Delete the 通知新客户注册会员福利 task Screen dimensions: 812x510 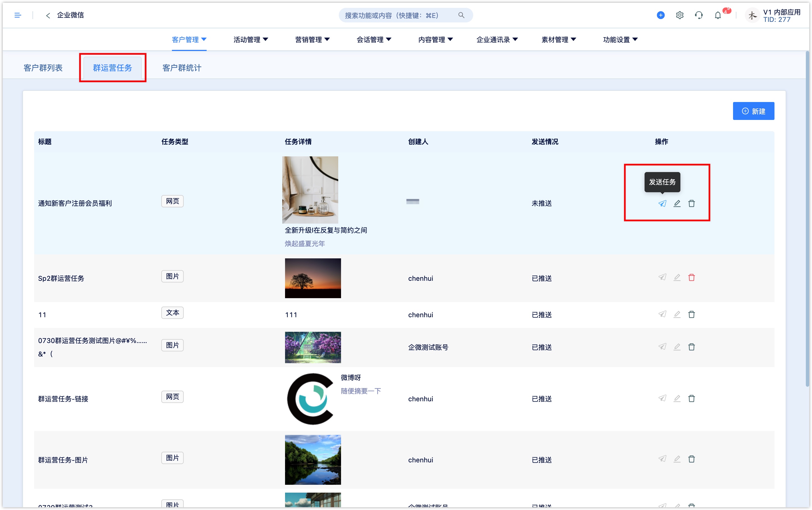click(691, 203)
